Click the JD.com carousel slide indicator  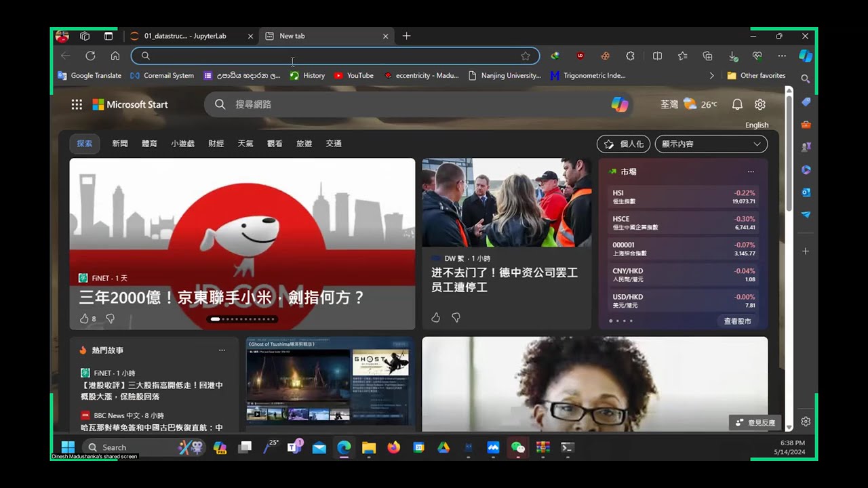click(242, 319)
